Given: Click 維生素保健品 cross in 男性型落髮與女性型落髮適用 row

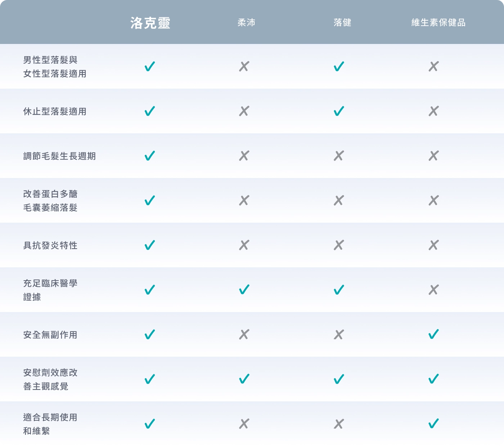Looking at the screenshot, I should [433, 66].
